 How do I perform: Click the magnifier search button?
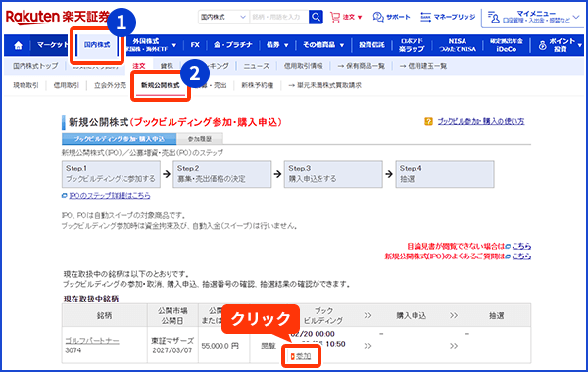316,17
